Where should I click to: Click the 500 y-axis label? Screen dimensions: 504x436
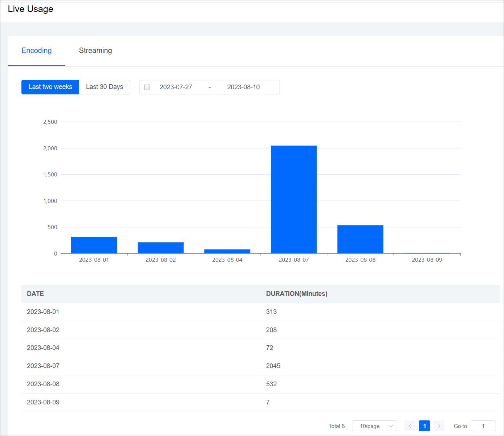click(52, 227)
